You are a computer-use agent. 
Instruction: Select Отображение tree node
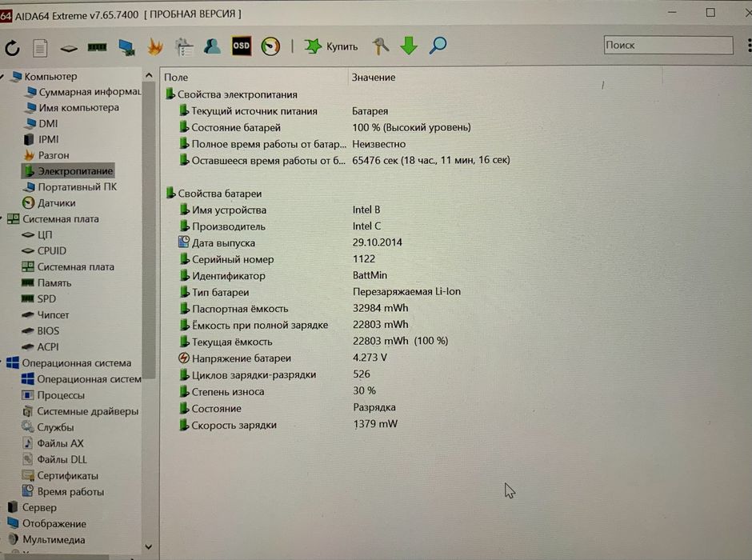47,523
